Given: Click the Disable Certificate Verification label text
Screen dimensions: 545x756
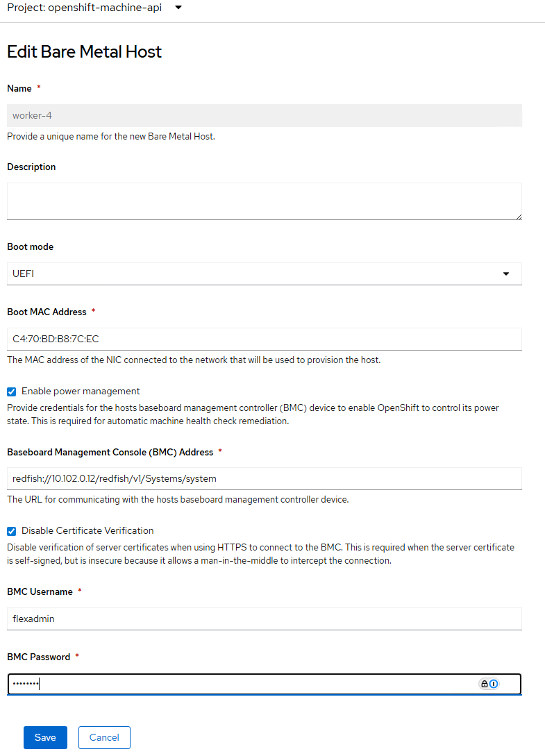Looking at the screenshot, I should [87, 531].
